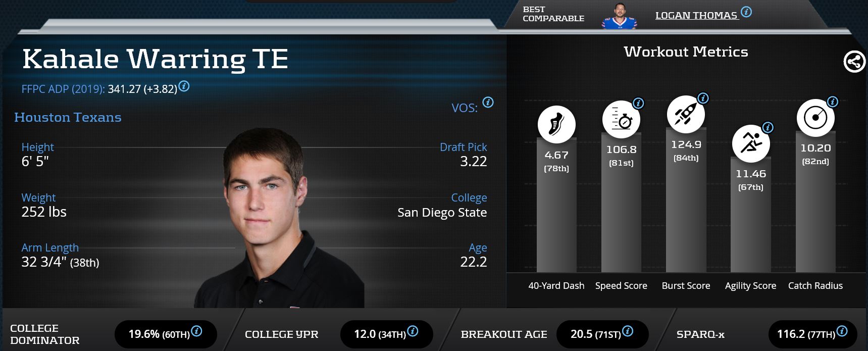The image size is (868, 351).
Task: Click the share icon beside Workout Metrics
Action: pos(854,62)
